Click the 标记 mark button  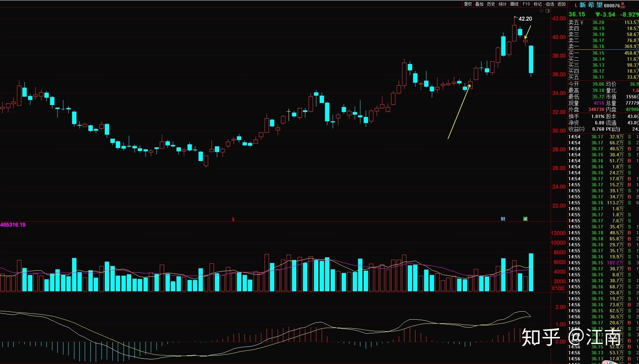click(x=538, y=4)
